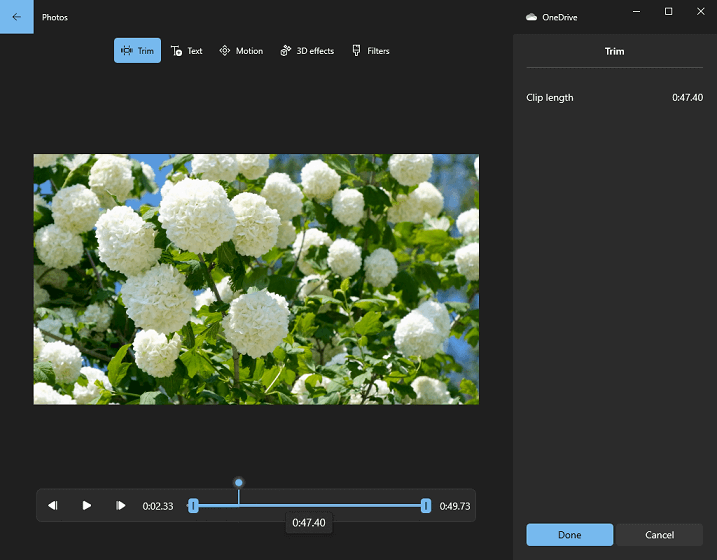
Task: Maximize the Photos window
Action: coord(668,11)
